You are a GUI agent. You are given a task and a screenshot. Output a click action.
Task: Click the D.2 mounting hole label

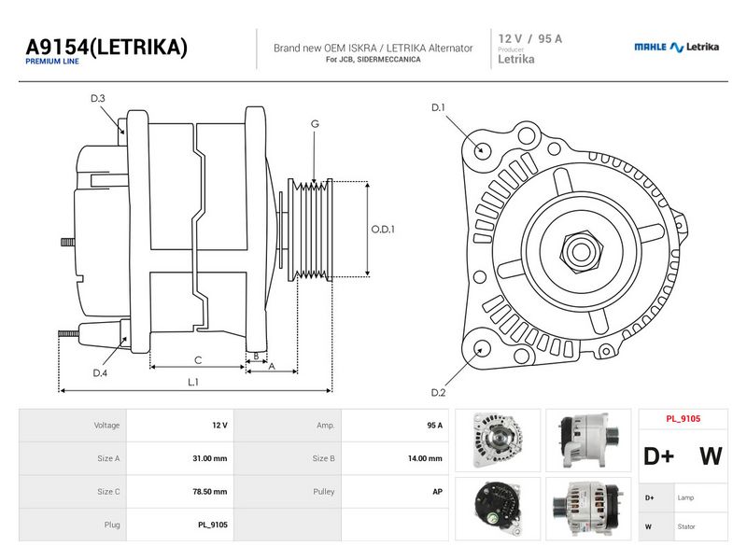point(438,392)
